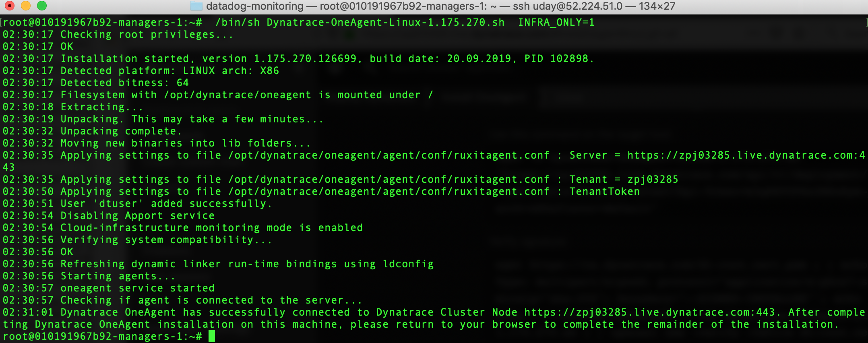
Task: Click the 'Detected bitness: 64' line
Action: point(96,83)
